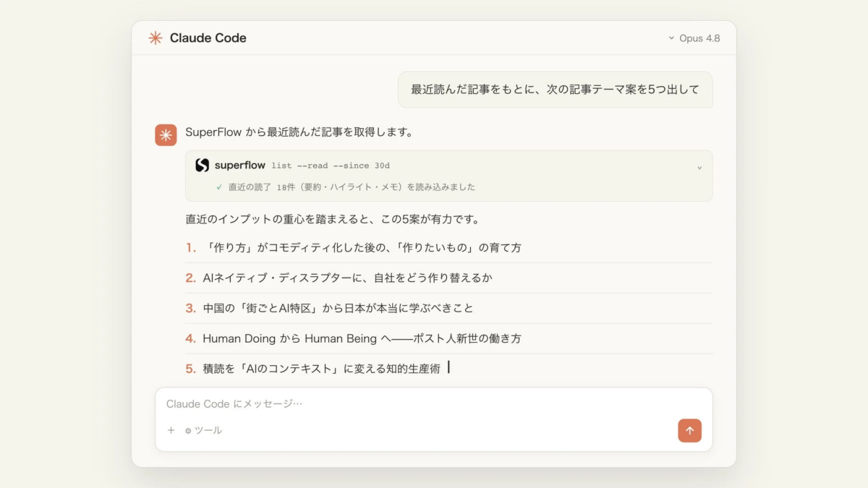This screenshot has height=488, width=868.
Task: Click the bold "superflow" tool name
Action: [240, 166]
